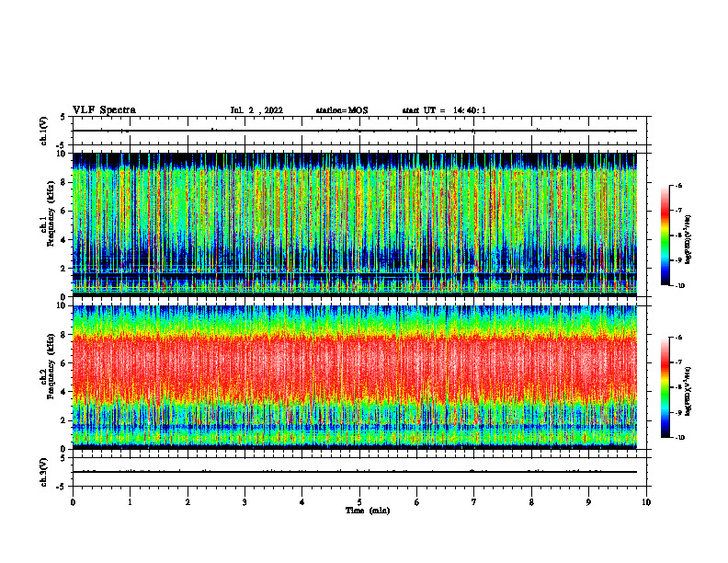Image resolution: width=728 pixels, height=563 pixels.
Task: Click time-axis tick label "1" at bottom
Action: [130, 502]
